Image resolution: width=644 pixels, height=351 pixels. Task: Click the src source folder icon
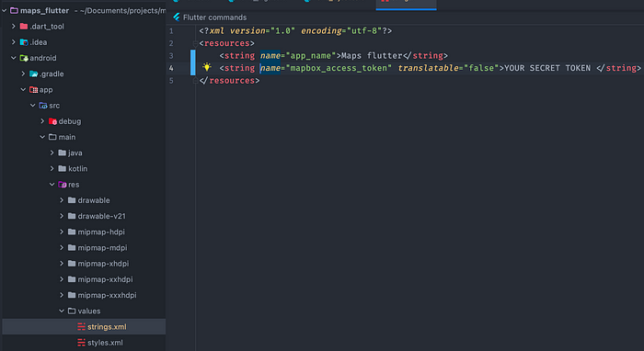point(43,106)
